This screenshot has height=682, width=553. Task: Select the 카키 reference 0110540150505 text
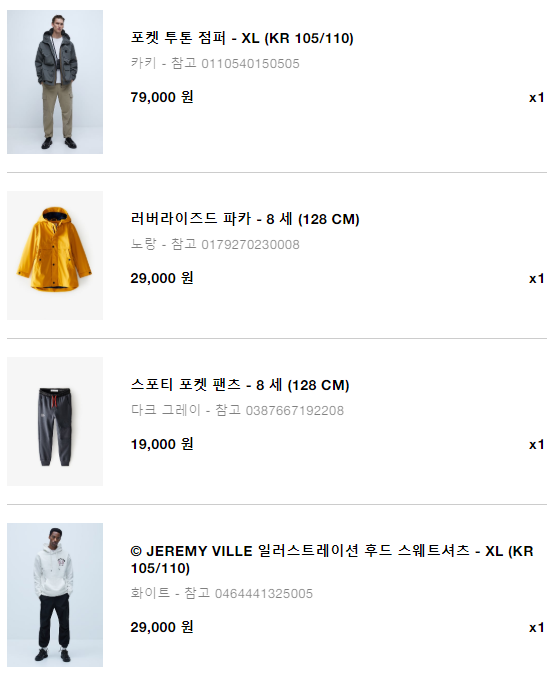tap(215, 64)
